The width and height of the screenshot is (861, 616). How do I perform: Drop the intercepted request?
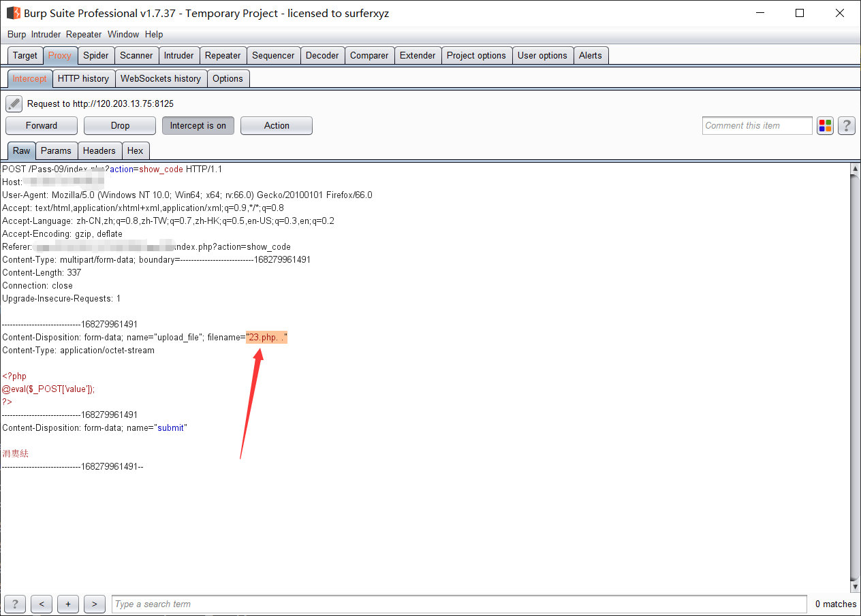[x=120, y=125]
